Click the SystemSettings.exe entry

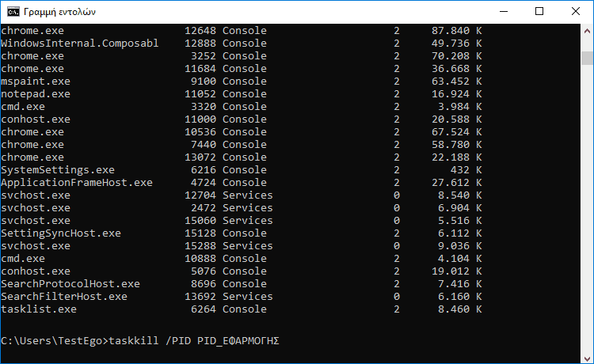(58, 170)
